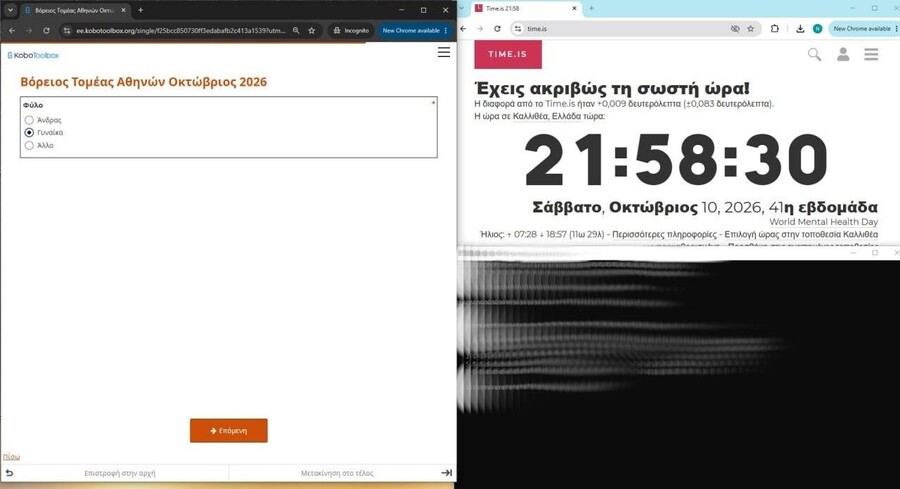Close the Βόρειος Τομέας Αθηνών tab

[123, 10]
